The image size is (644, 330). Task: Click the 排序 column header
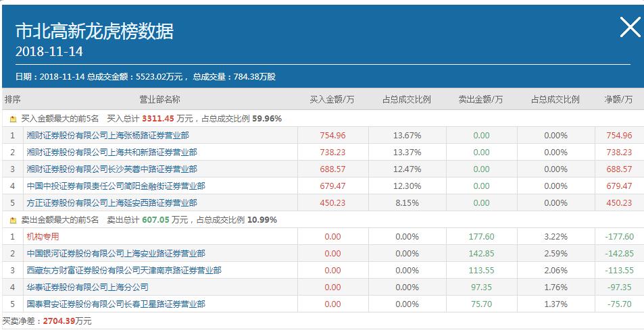click(x=12, y=99)
